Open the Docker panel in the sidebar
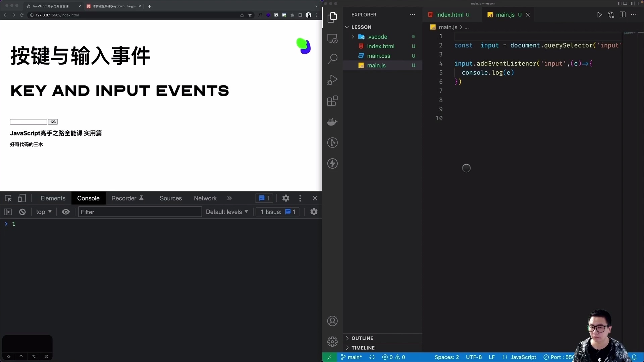Image resolution: width=644 pixels, height=362 pixels. click(332, 122)
